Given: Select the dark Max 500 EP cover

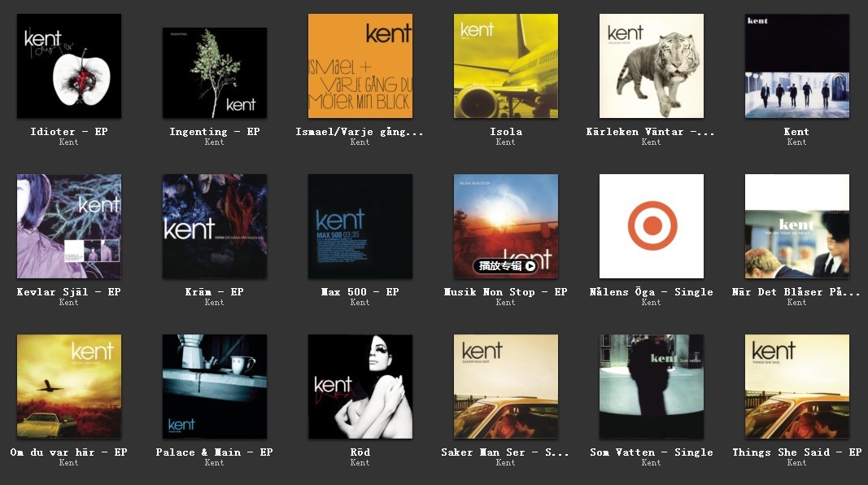Looking at the screenshot, I should pos(360,226).
